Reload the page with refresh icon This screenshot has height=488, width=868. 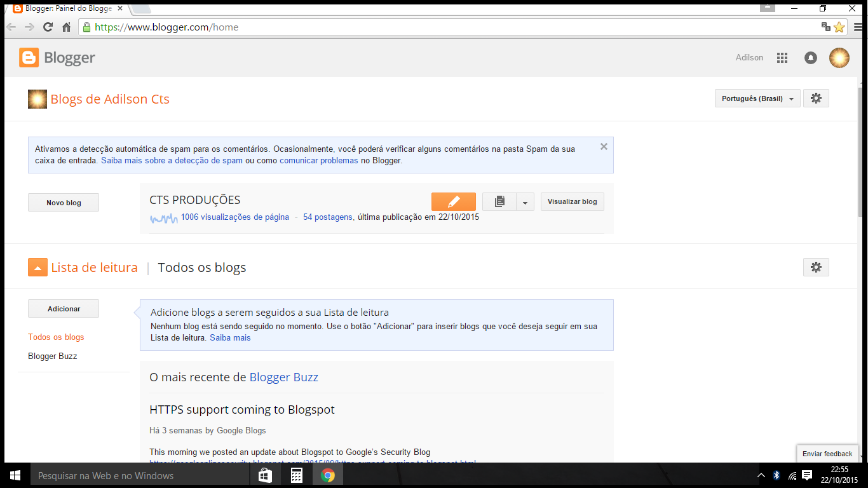[x=48, y=27]
